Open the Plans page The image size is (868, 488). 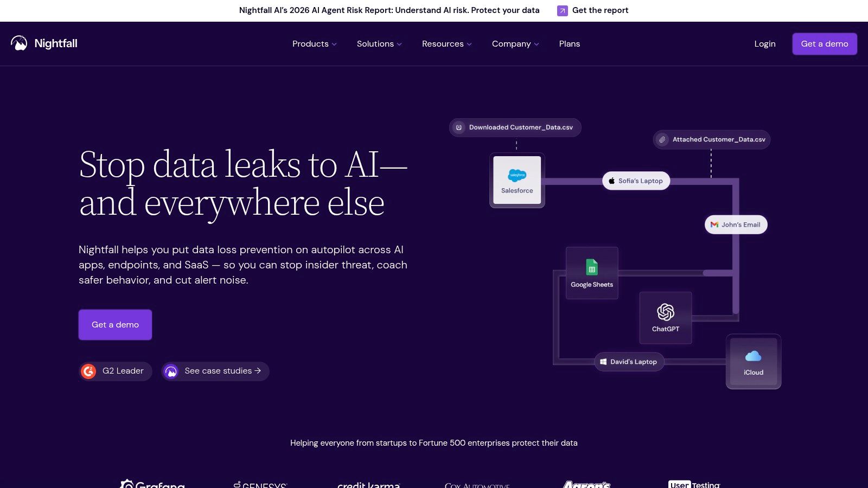(x=570, y=44)
